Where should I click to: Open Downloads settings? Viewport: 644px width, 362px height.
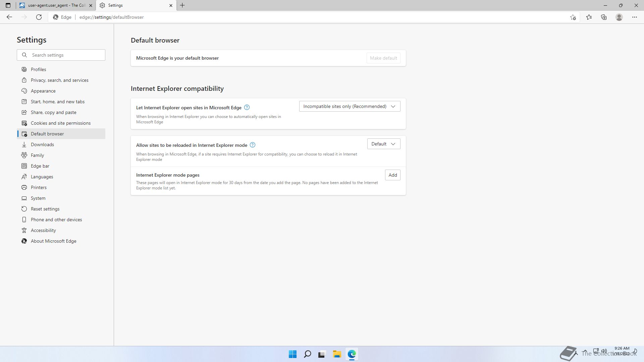point(61,144)
